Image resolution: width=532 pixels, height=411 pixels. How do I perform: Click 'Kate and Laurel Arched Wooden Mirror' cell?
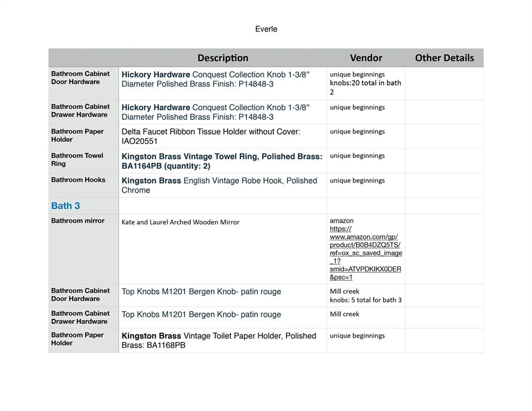click(x=180, y=222)
